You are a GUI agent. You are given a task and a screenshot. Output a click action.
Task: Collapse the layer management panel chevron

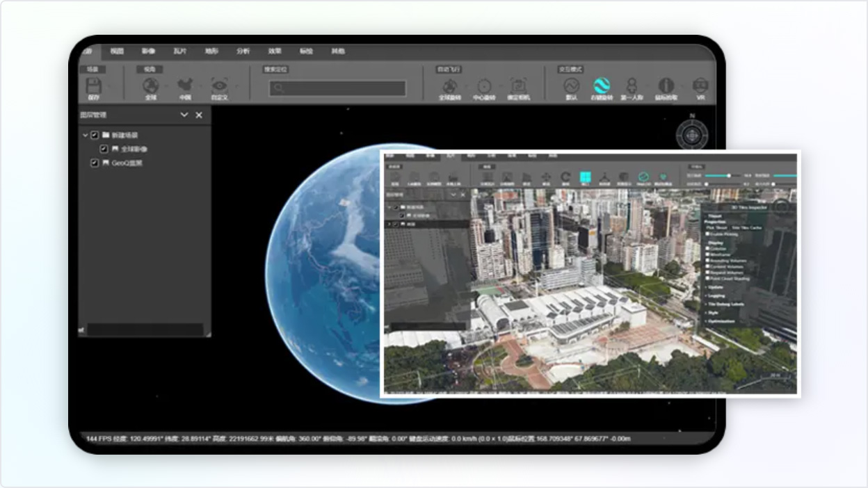[x=184, y=115]
